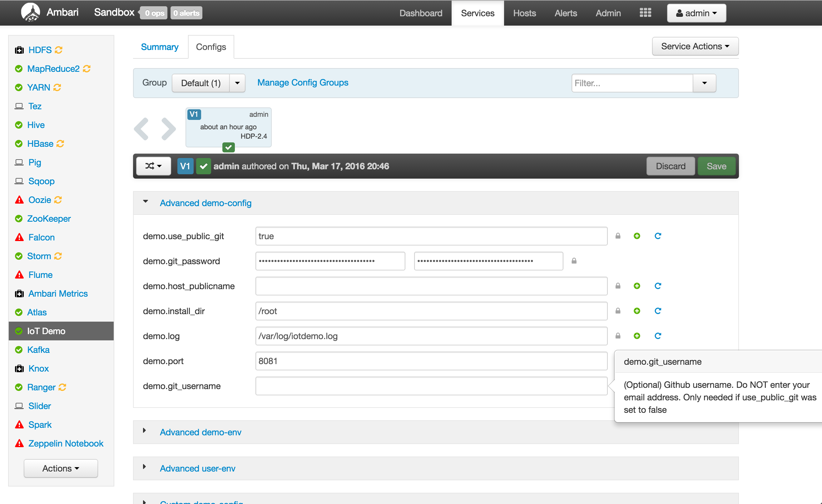
Task: Click the green override icon for demo.log
Action: (x=636, y=336)
